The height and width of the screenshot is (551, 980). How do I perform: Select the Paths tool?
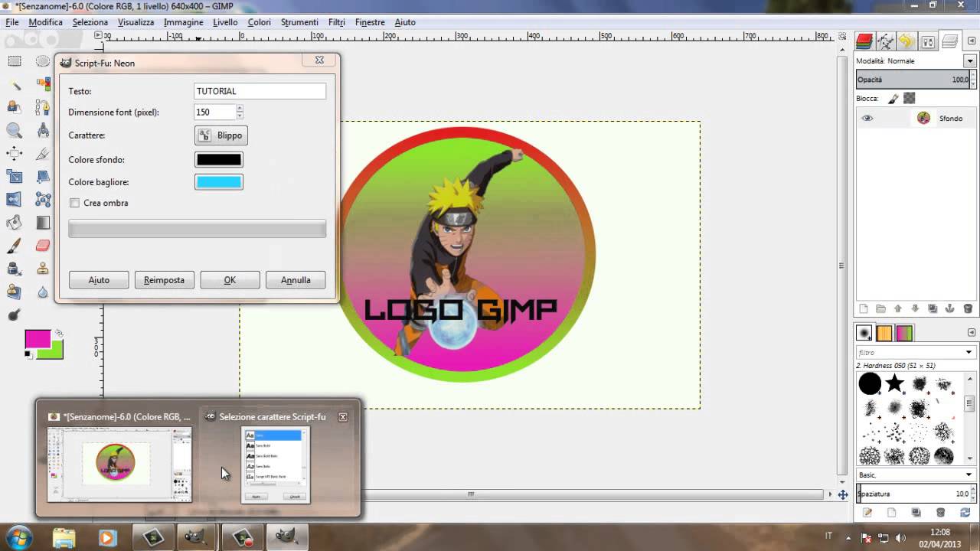click(x=43, y=107)
